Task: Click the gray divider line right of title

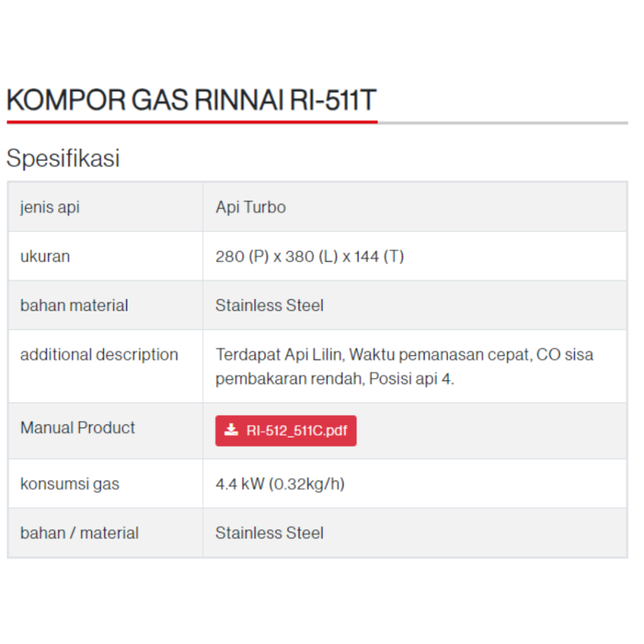Action: [x=502, y=123]
